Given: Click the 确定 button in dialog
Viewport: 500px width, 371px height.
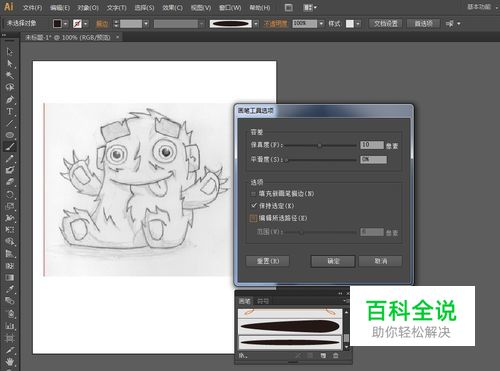Looking at the screenshot, I should pos(333,261).
